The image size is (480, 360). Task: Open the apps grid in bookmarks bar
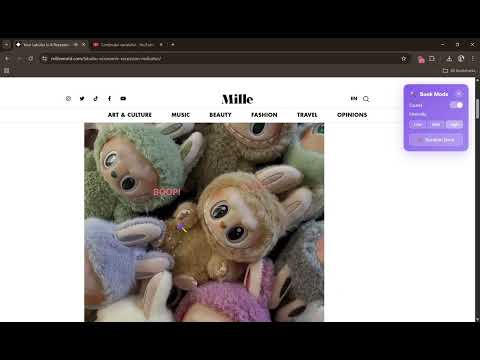6,70
